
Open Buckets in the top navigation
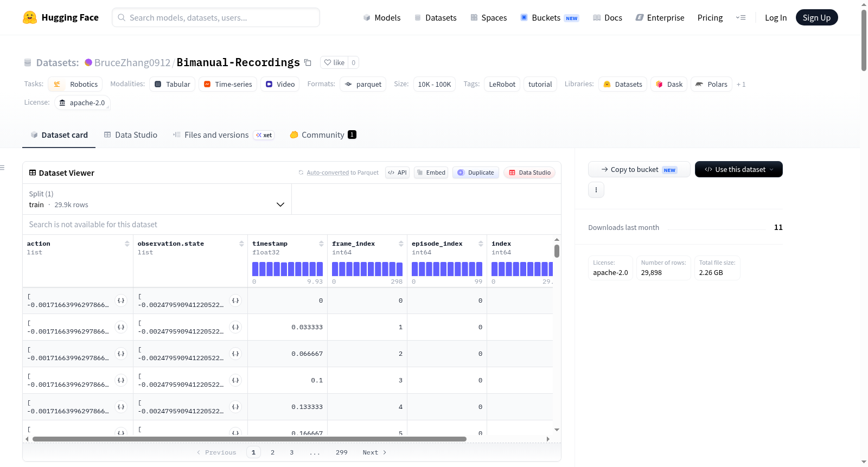[550, 18]
